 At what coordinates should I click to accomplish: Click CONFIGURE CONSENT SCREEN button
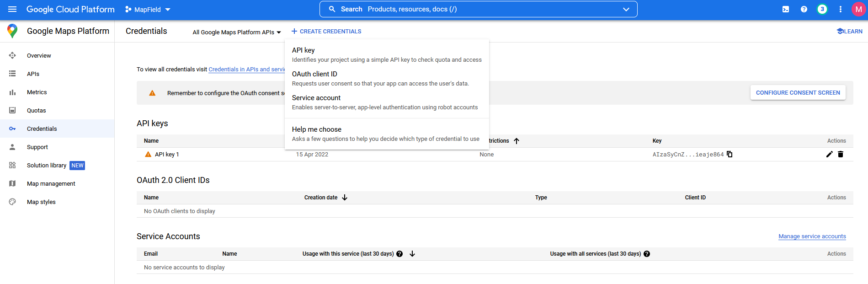point(798,93)
